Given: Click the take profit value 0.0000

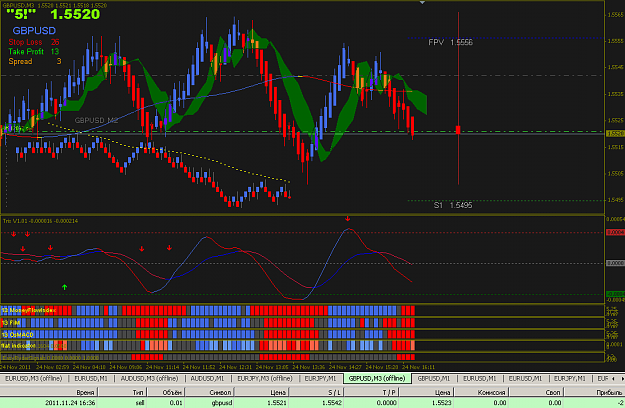Looking at the screenshot, I should [x=387, y=402].
